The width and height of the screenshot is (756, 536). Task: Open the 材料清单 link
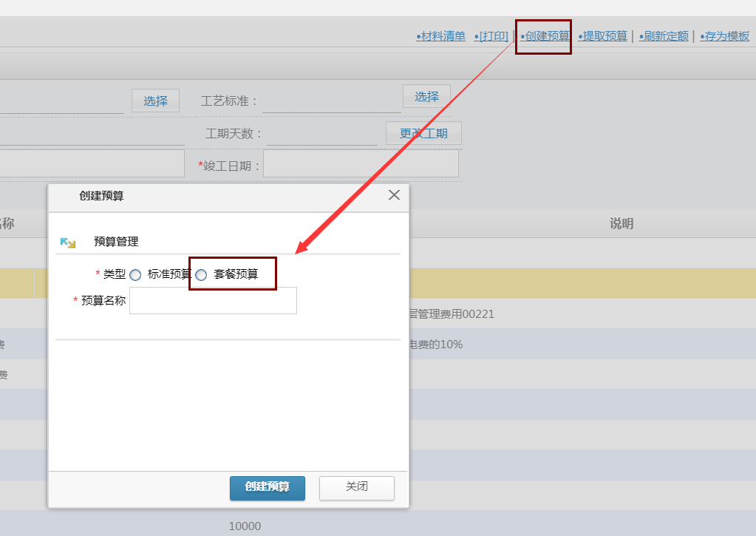click(x=441, y=36)
